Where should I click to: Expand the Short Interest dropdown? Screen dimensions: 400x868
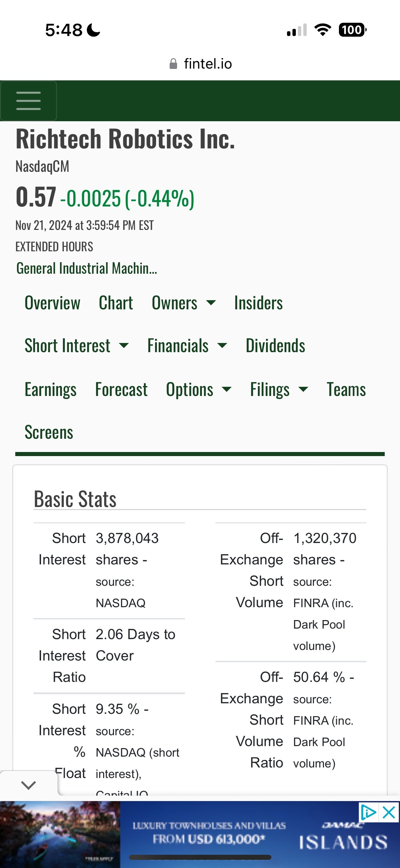coord(77,346)
